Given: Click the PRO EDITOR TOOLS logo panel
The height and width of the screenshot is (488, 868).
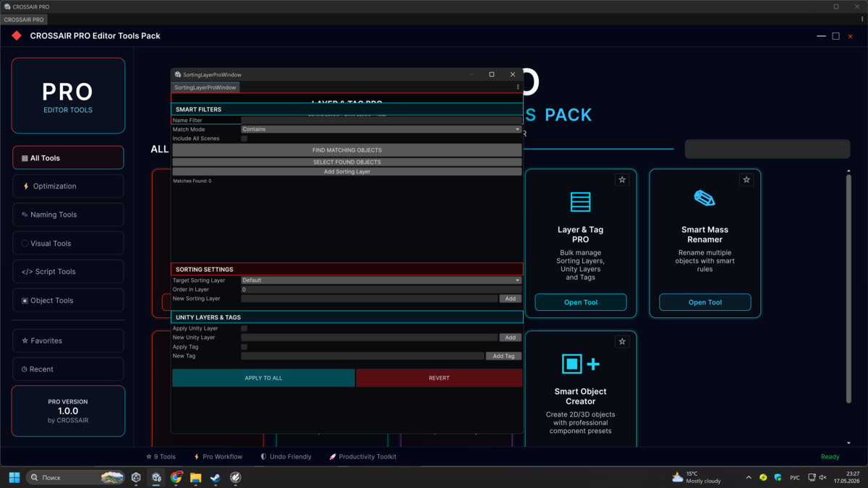Looking at the screenshot, I should [68, 95].
